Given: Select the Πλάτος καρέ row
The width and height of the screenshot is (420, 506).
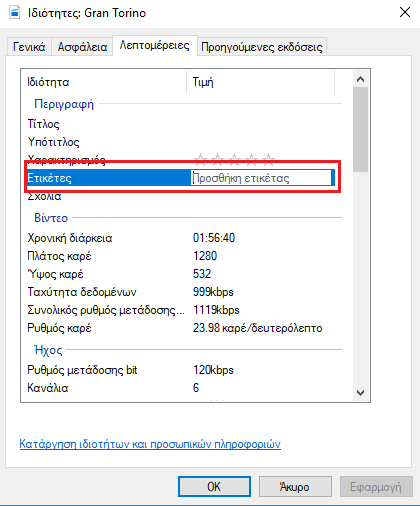Looking at the screenshot, I should [x=181, y=256].
